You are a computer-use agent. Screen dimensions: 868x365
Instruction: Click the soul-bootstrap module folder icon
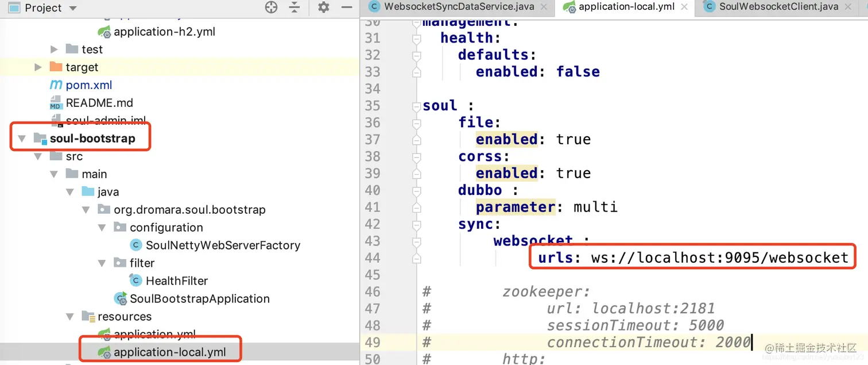point(40,139)
